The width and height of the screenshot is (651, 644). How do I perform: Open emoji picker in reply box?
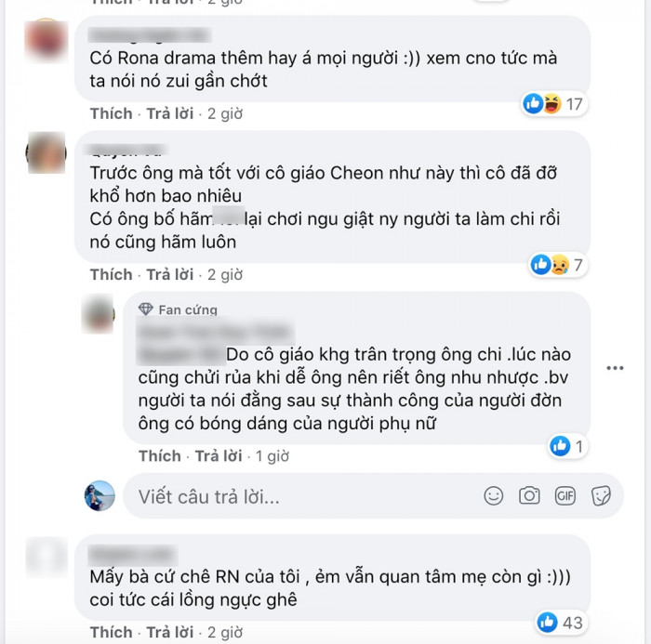[493, 495]
